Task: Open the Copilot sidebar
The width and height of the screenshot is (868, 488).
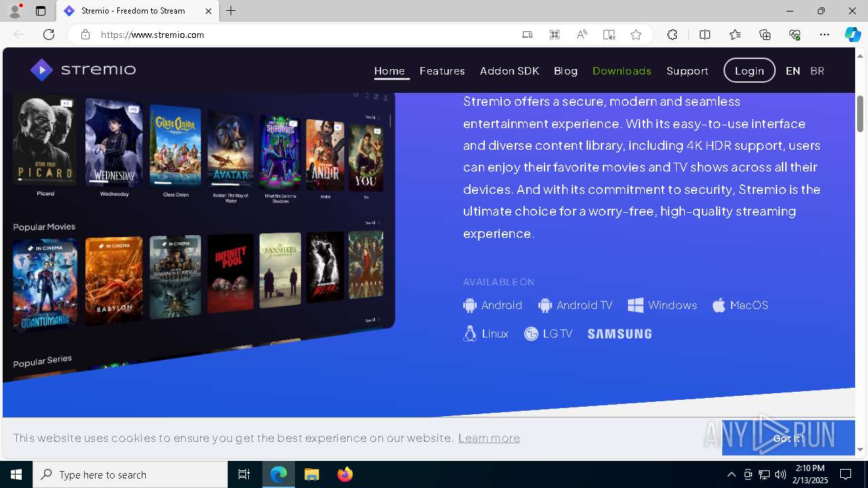Action: [x=852, y=35]
